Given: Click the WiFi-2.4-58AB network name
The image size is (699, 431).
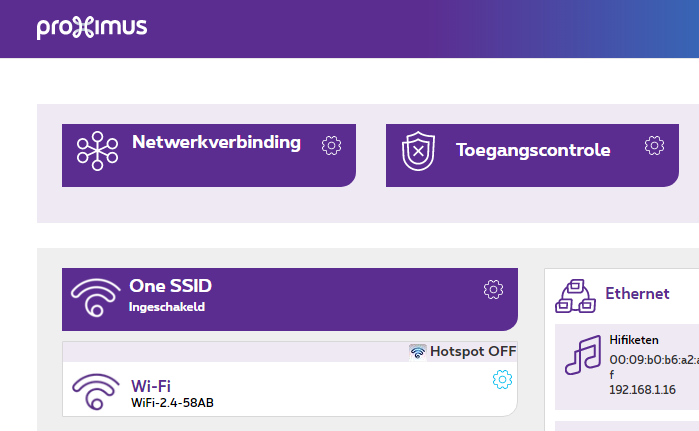Looking at the screenshot, I should [x=172, y=403].
